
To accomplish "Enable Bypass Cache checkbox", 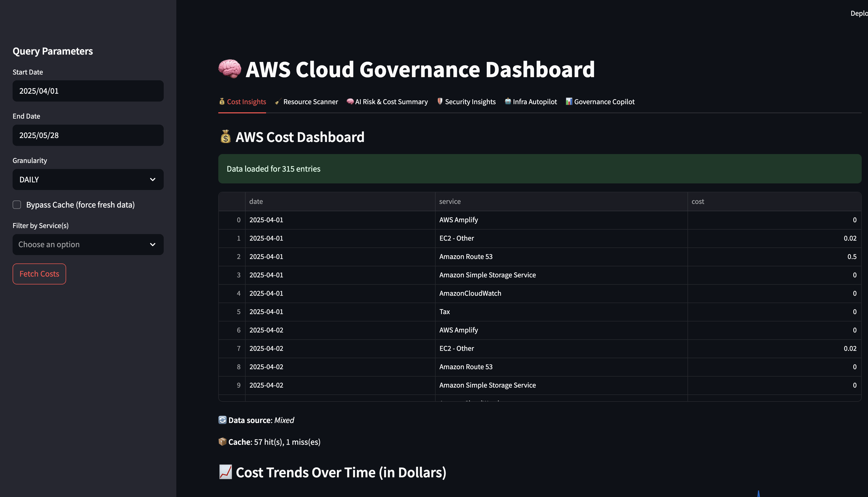I will pyautogui.click(x=17, y=205).
